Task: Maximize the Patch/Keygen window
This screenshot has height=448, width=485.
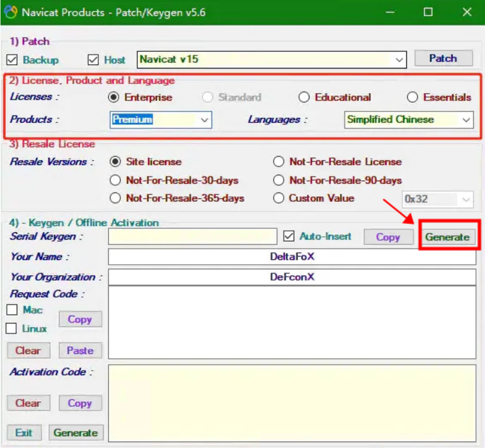Action: coord(428,12)
